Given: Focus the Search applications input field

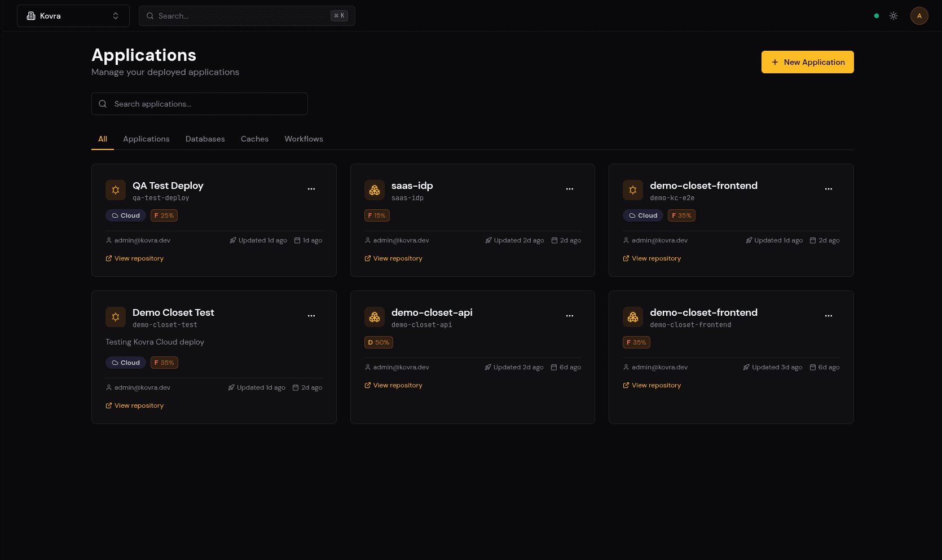Looking at the screenshot, I should coord(200,104).
